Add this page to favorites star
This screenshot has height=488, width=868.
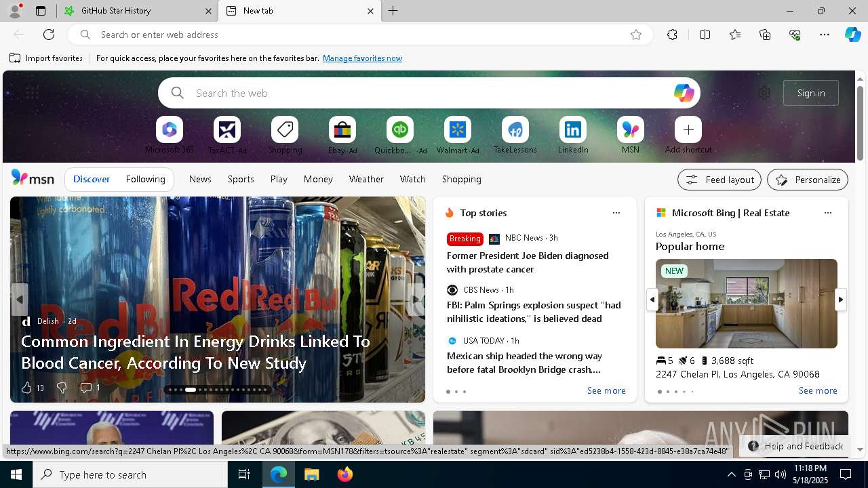tap(636, 35)
